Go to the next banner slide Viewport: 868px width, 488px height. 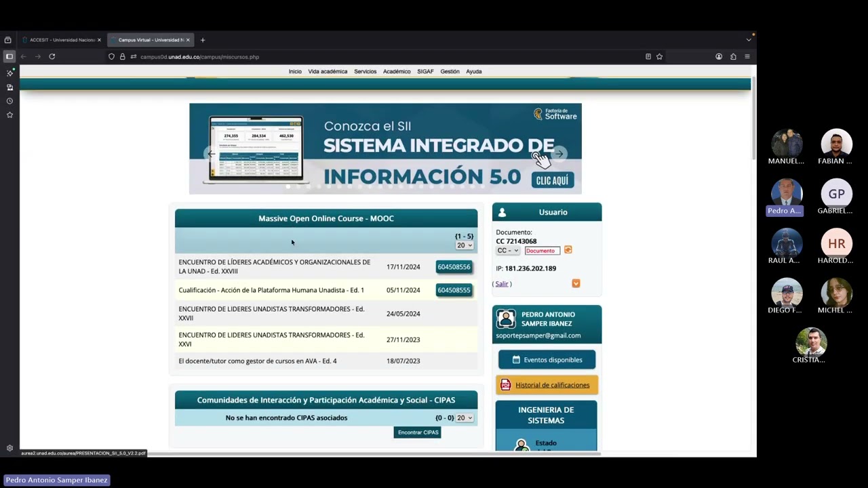(x=559, y=154)
